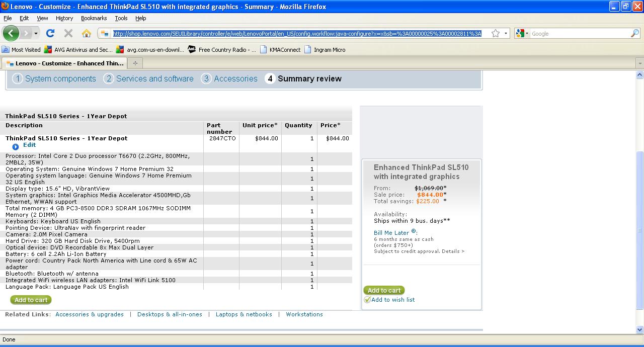Reload the page with the Reload icon

[50, 33]
